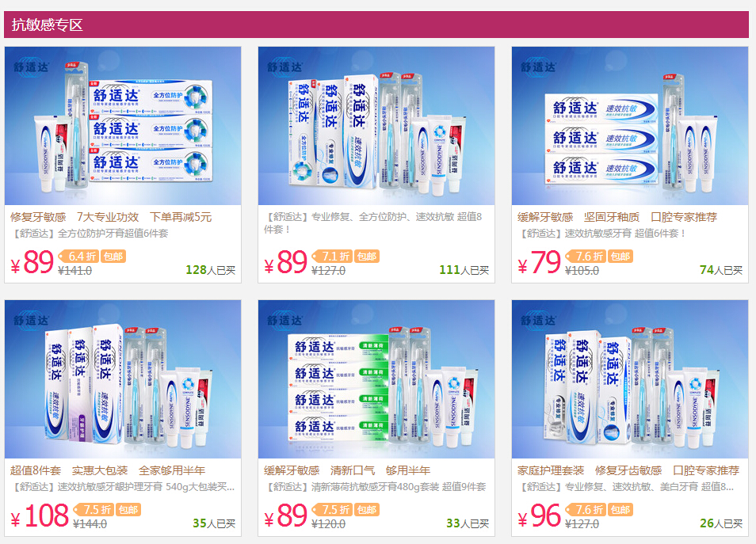This screenshot has height=544, width=756.
Task: Click the 128人已买 purchase count
Action: pos(211,270)
